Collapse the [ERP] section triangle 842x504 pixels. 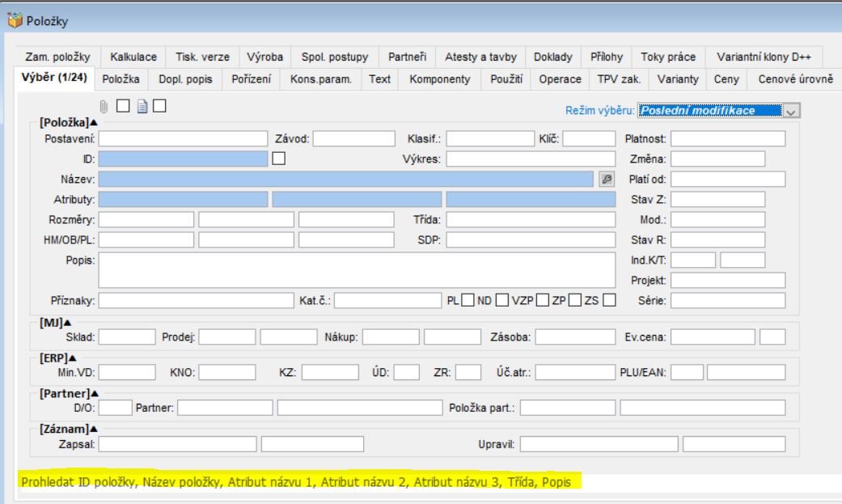73,357
